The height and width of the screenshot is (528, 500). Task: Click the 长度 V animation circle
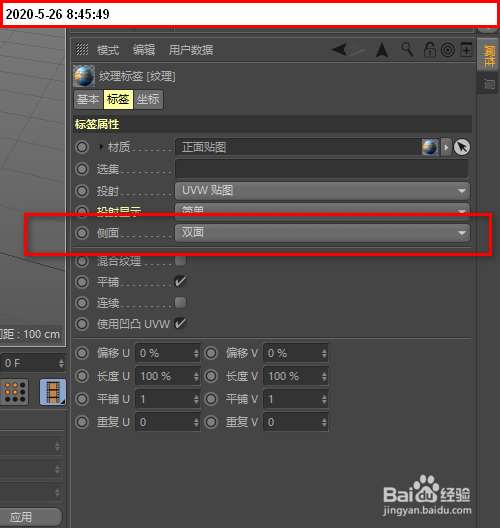tap(211, 376)
